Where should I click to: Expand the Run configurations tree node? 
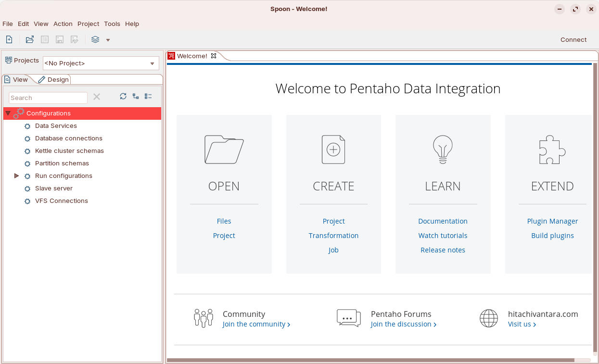coord(16,176)
